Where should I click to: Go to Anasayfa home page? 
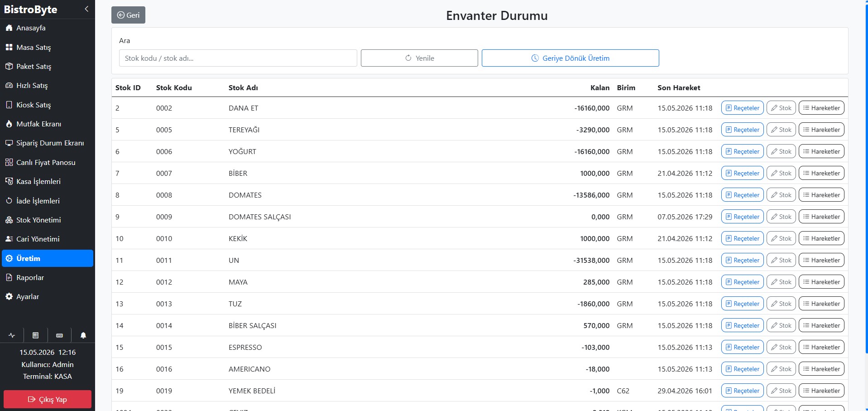coord(48,28)
